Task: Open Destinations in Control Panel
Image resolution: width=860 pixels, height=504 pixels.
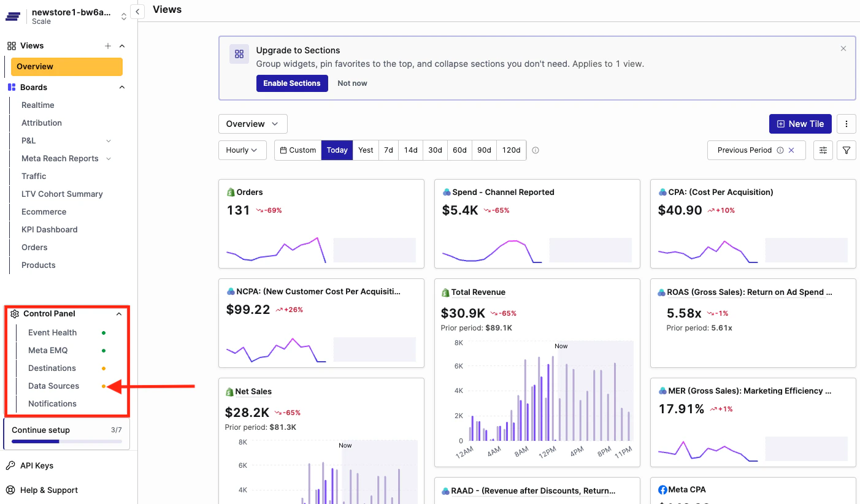Action: point(52,368)
